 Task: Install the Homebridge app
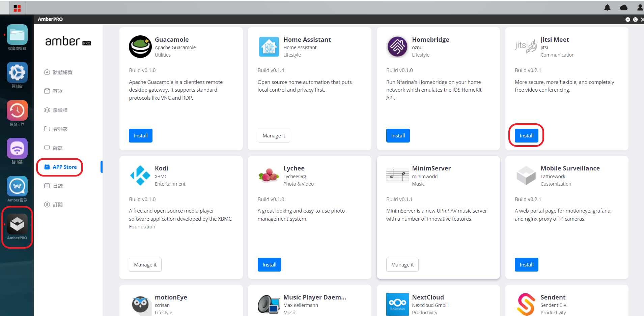tap(398, 135)
